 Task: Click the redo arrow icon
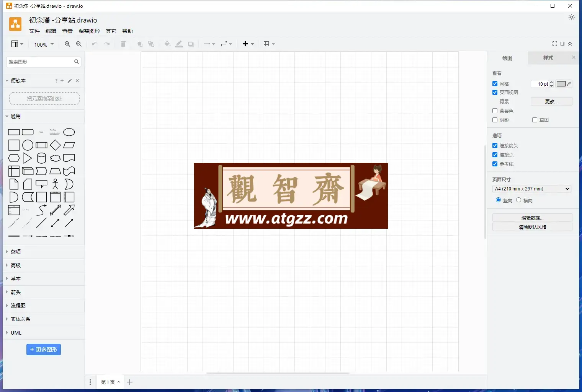107,44
